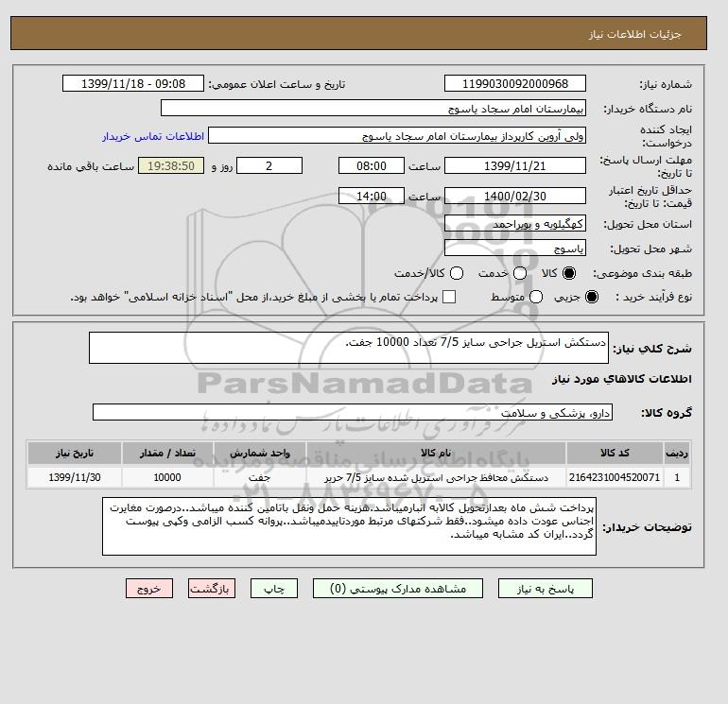Select the جزیی purchase type radio
The image size is (728, 704).
(x=592, y=297)
